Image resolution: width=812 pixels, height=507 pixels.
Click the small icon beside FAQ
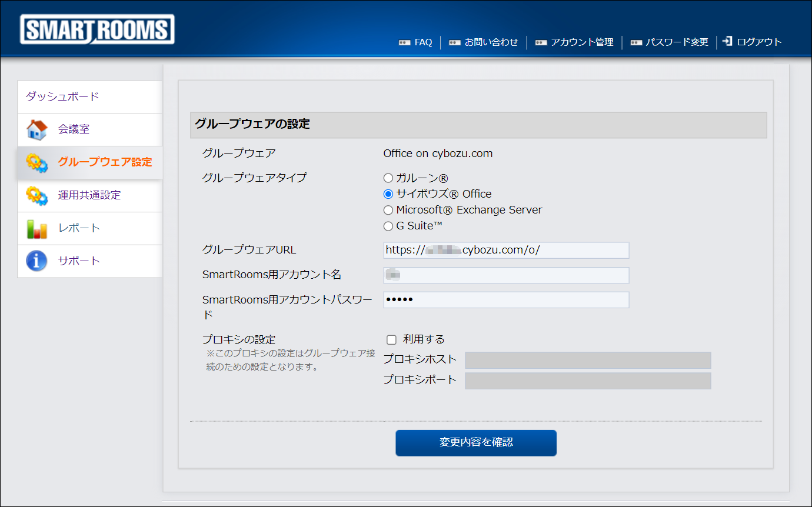tap(404, 43)
